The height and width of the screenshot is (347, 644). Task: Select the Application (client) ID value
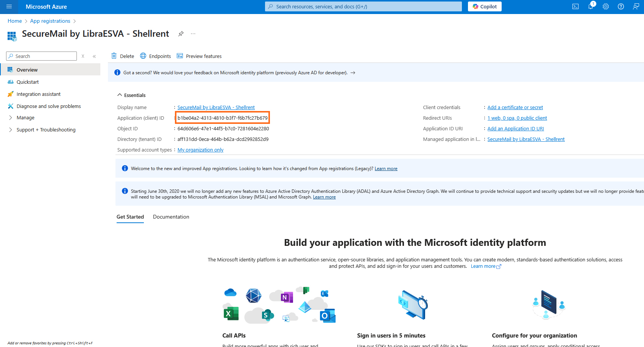click(223, 118)
